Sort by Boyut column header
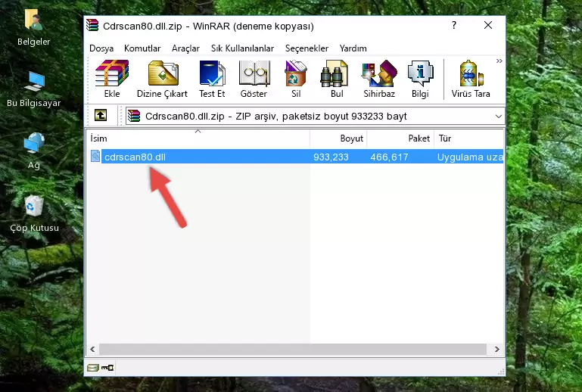582x392 pixels. tap(338, 138)
